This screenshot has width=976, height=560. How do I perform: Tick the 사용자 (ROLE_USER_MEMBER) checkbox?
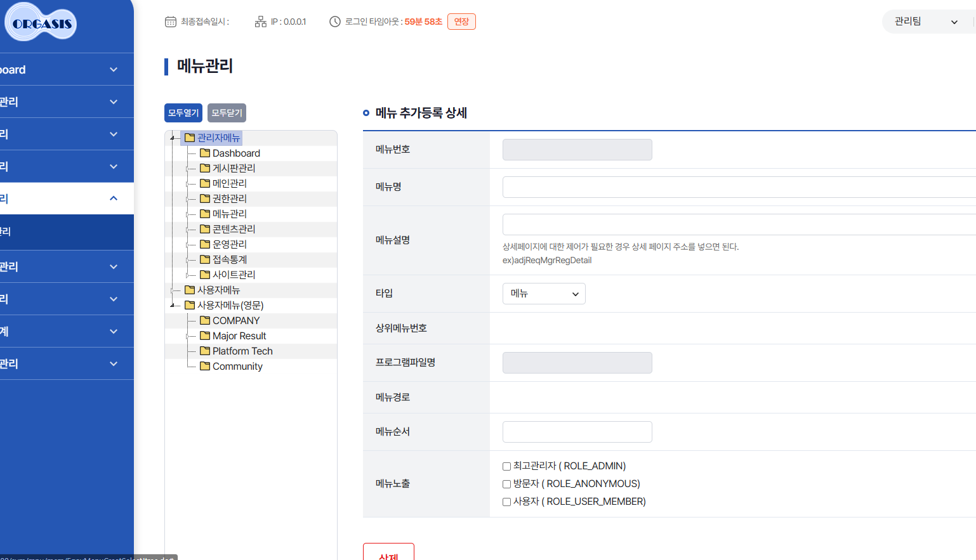point(506,502)
